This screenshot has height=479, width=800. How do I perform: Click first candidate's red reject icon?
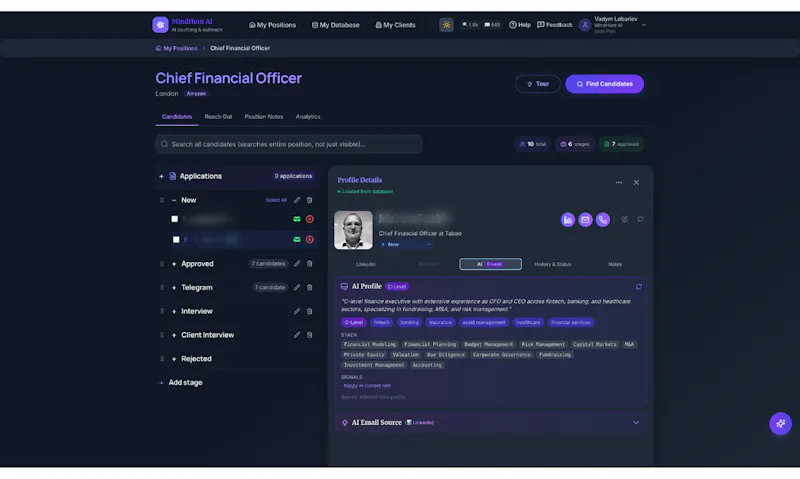pos(310,219)
